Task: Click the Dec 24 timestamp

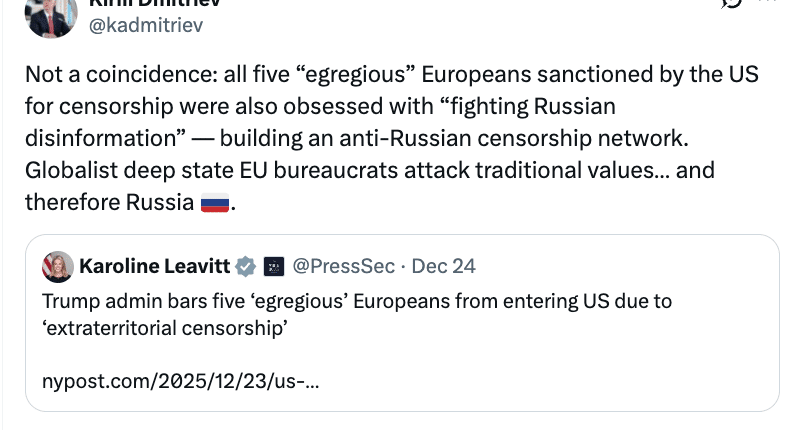Action: click(443, 266)
